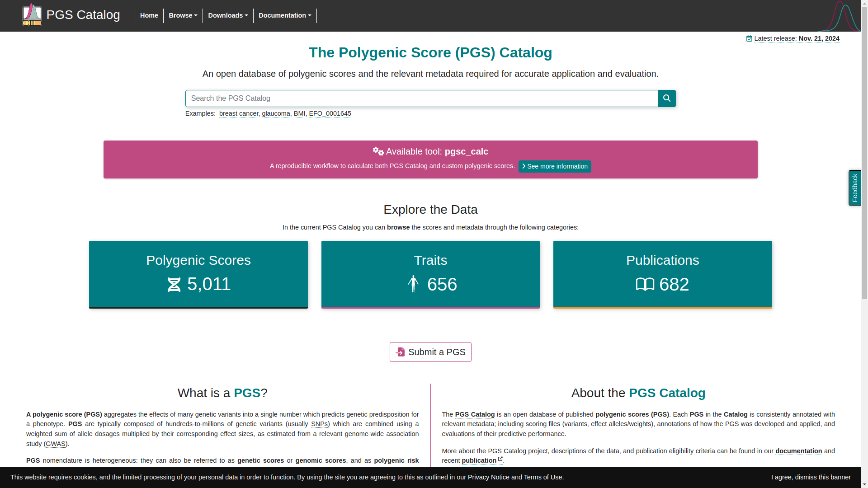Click the calendar icon by Latest release
The height and width of the screenshot is (488, 868).
(x=749, y=39)
